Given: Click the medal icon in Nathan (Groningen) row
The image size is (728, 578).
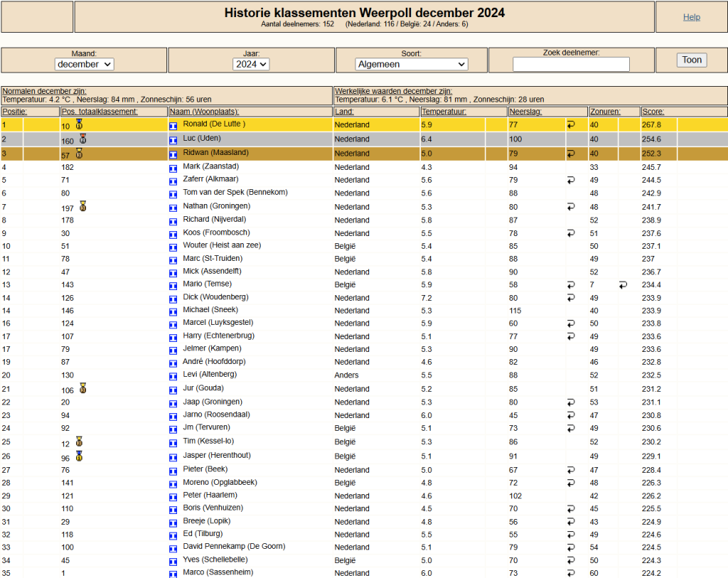Looking at the screenshot, I should coord(83,206).
